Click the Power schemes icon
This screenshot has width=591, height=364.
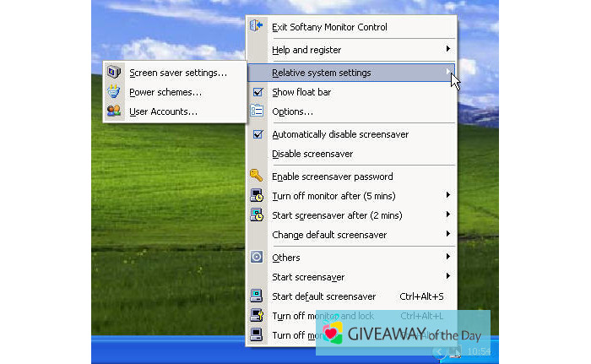114,92
